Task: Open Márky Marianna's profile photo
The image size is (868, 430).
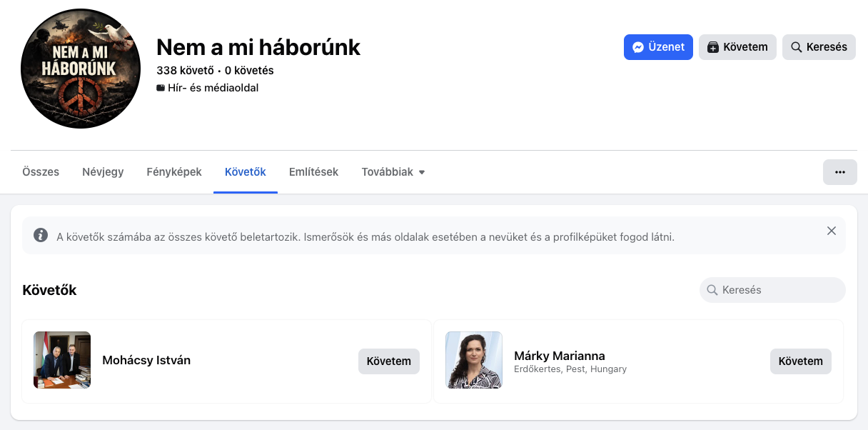Action: 474,360
